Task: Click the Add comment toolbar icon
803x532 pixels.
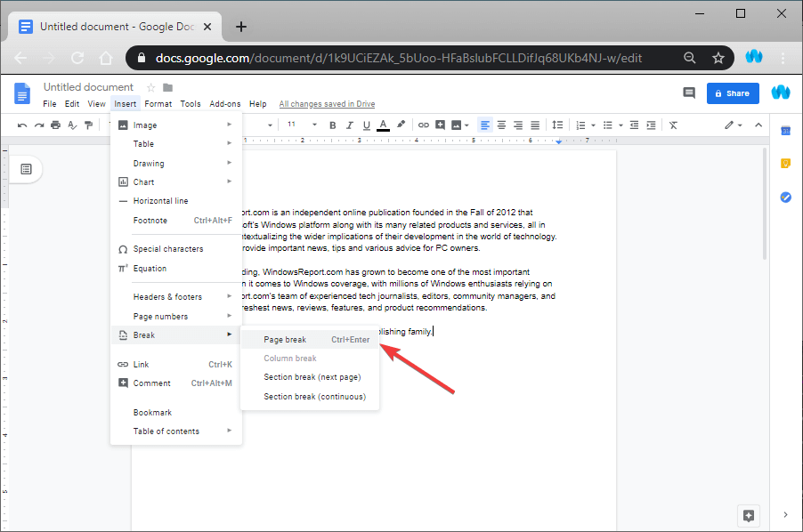Action: (x=440, y=125)
